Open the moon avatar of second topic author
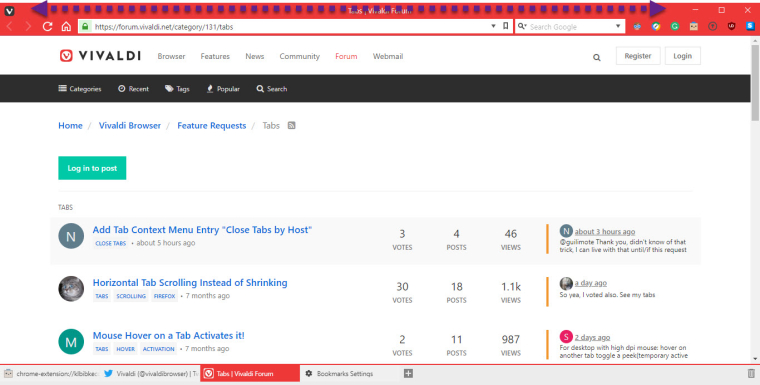This screenshot has height=385, width=760. pos(71,289)
